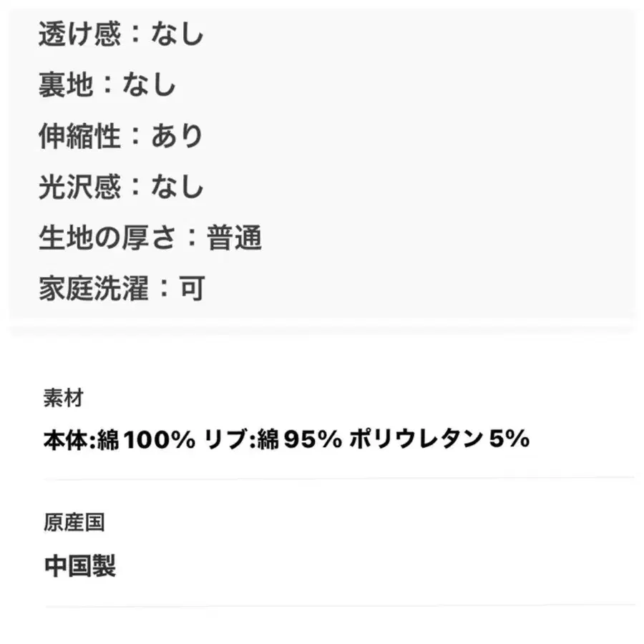Select the 光沢感:なし line
The image size is (644, 644).
pos(121,187)
